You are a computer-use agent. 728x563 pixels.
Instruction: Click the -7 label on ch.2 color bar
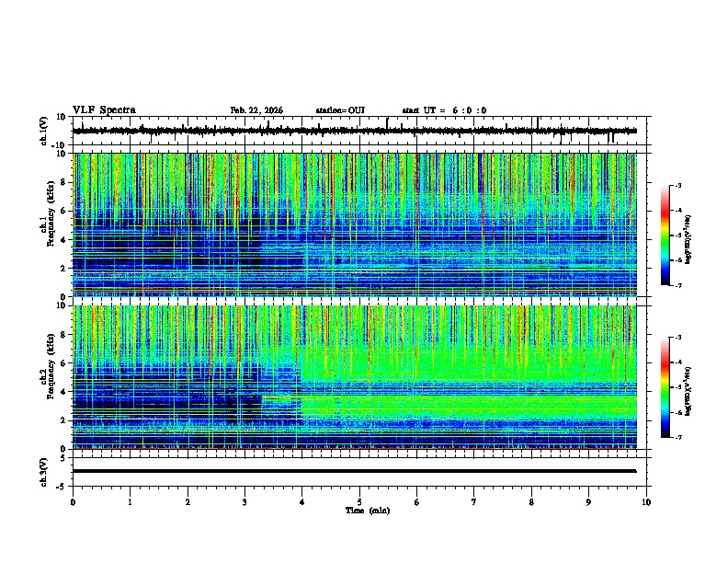pyautogui.click(x=677, y=438)
